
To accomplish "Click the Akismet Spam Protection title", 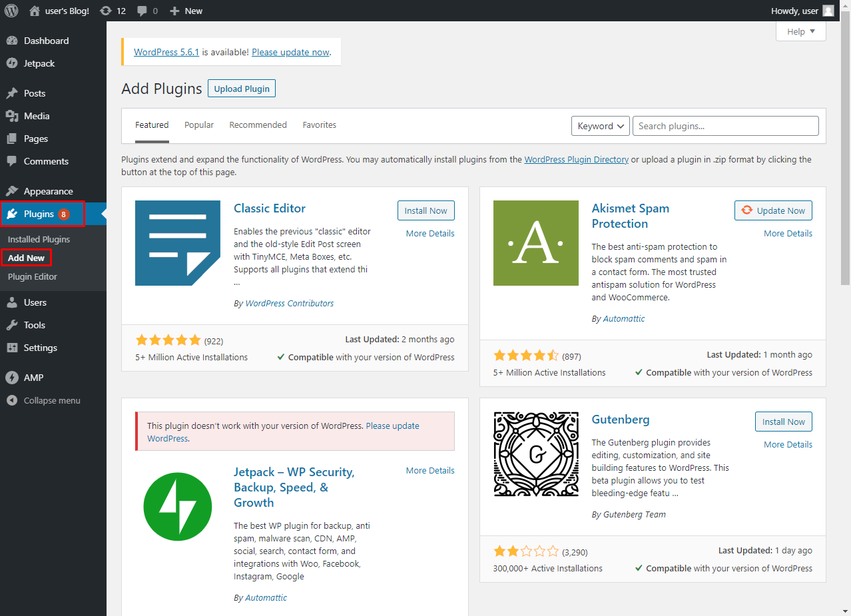I will pos(631,216).
